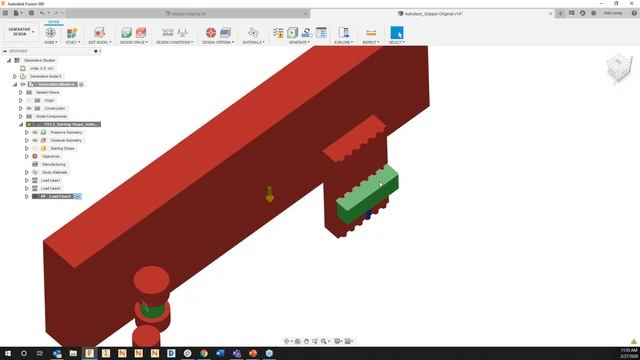This screenshot has height=360, width=640.
Task: Expand the Load Case1 node
Action: tap(27, 180)
